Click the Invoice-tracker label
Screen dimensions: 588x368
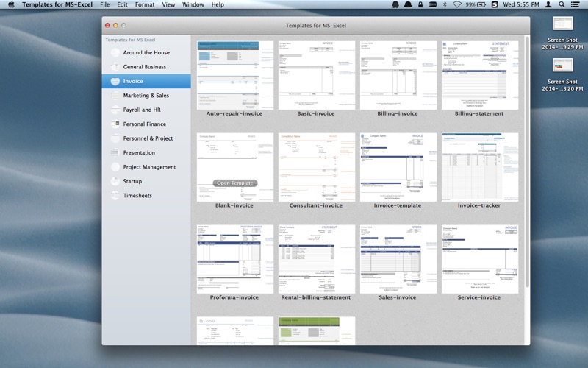(x=479, y=205)
